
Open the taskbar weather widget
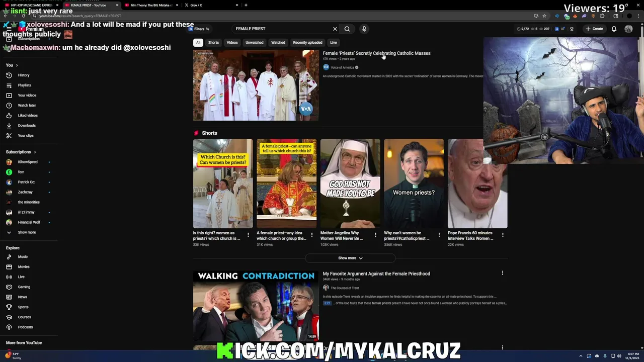13,355
